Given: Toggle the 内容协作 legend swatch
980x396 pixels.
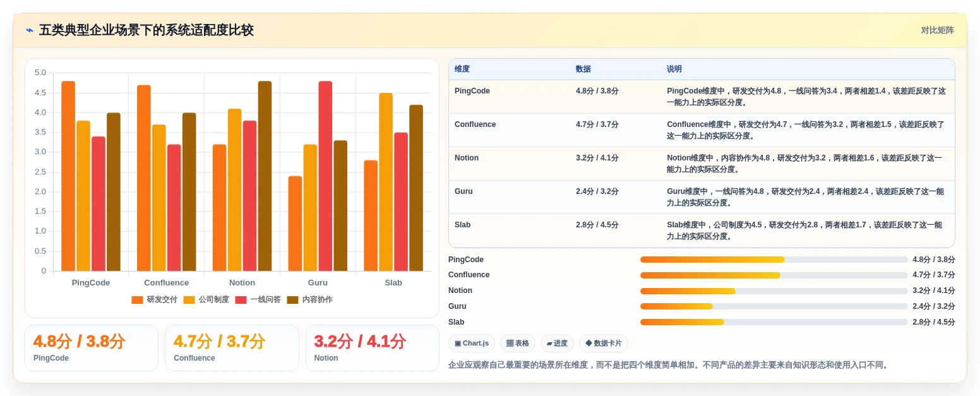Looking at the screenshot, I should click(x=292, y=300).
